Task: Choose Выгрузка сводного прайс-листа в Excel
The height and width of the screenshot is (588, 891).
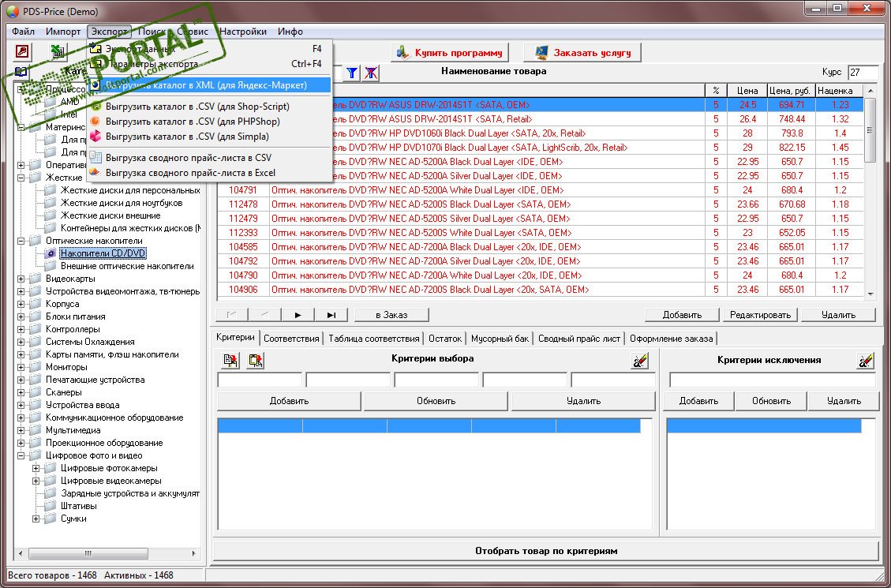Action: [x=209, y=173]
